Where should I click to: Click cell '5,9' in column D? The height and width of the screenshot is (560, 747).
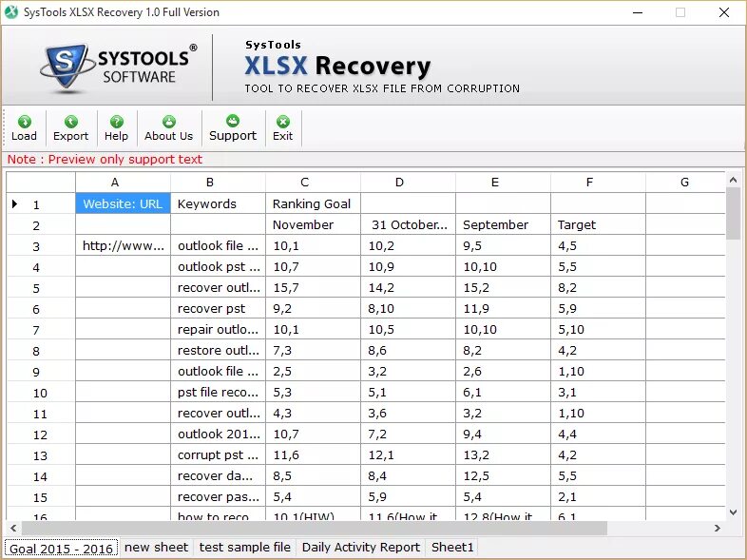coord(409,496)
